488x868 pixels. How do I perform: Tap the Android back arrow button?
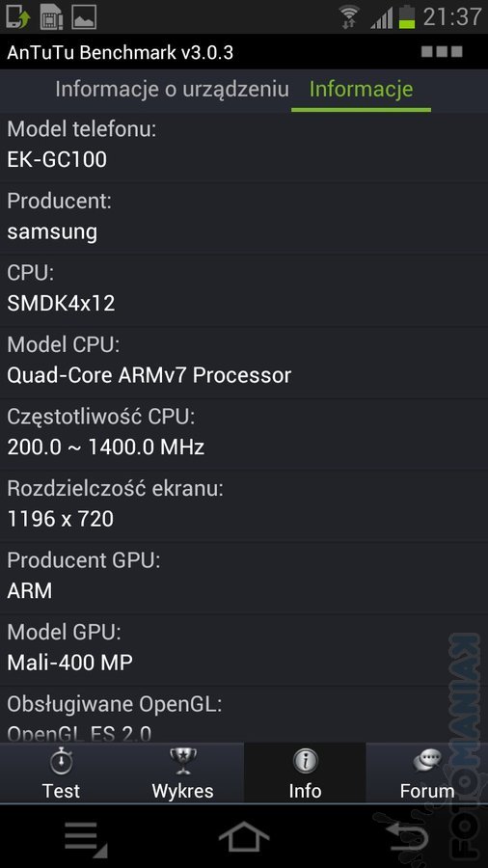(x=408, y=837)
